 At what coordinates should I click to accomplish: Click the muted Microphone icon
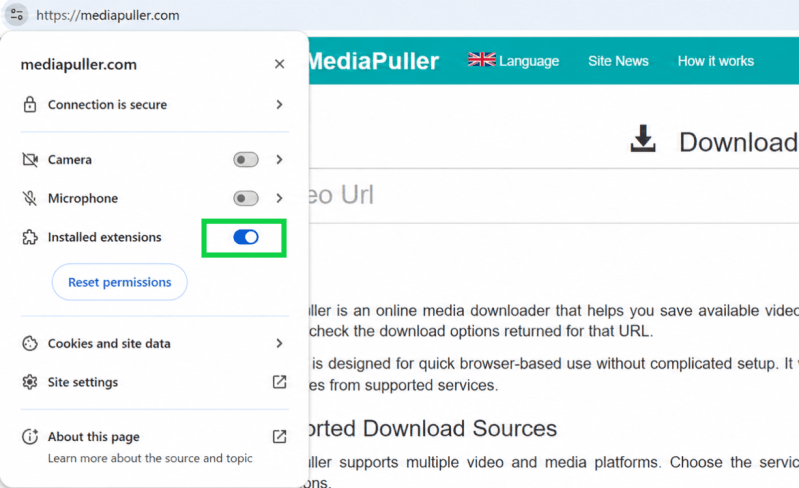click(30, 198)
